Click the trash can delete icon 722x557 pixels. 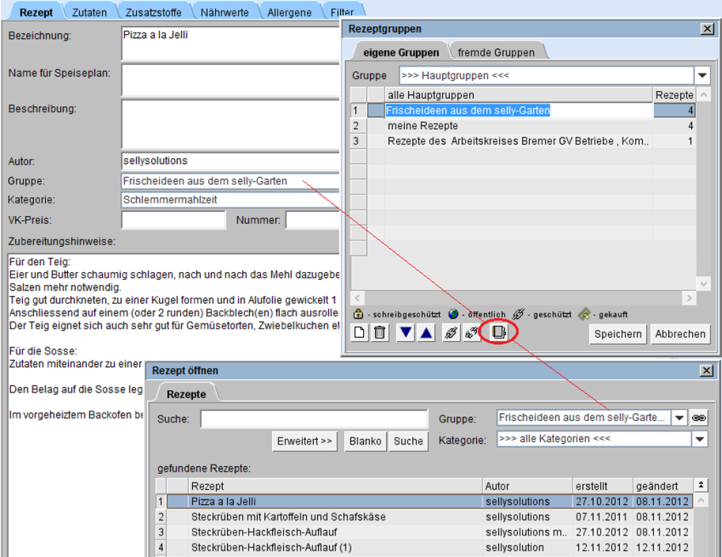[x=379, y=333]
